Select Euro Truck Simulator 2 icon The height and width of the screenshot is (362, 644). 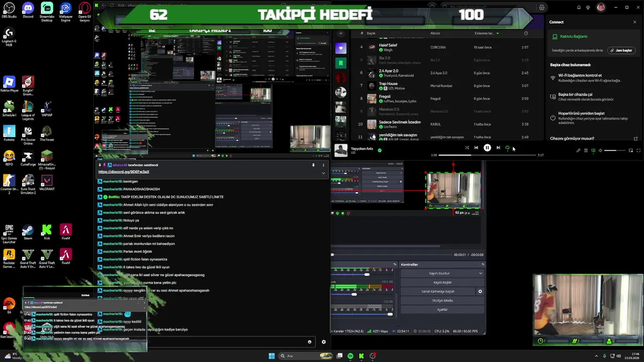pos(28,184)
